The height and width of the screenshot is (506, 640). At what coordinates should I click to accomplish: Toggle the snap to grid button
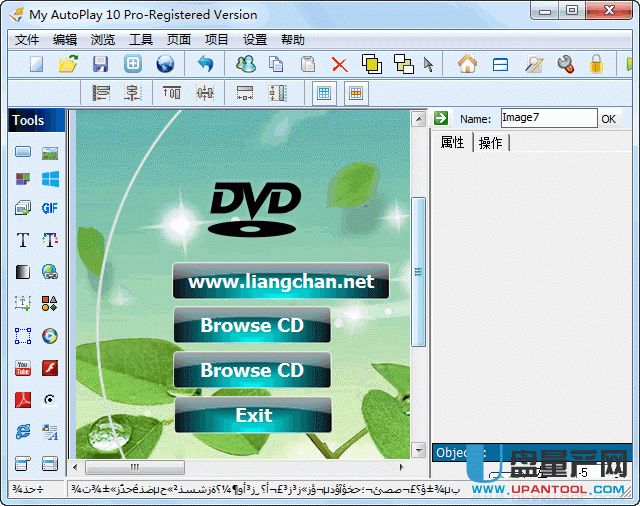tap(355, 93)
